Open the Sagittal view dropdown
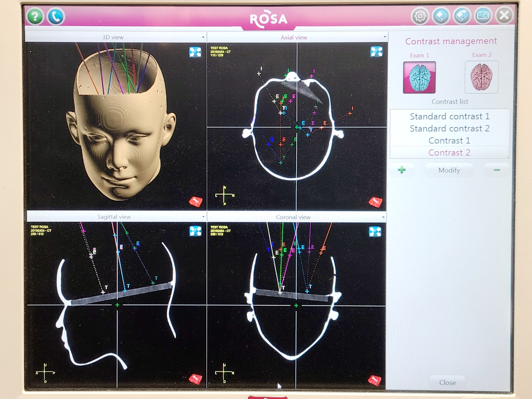Screen dimensions: 532x399 [203, 217]
